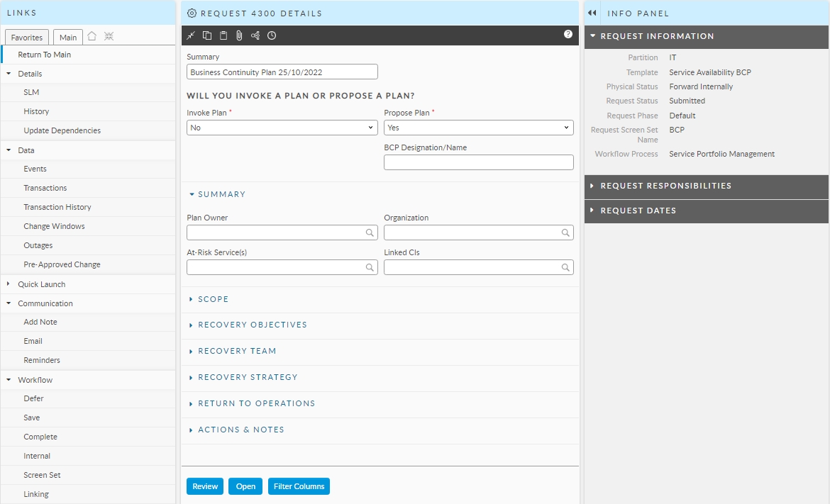Click the Filter Columns button
The height and width of the screenshot is (504, 830).
pyautogui.click(x=299, y=486)
